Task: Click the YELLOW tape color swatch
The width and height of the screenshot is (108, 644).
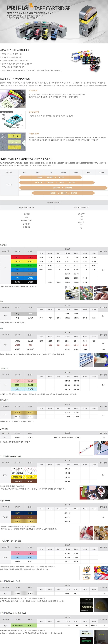Action: click(x=17, y=261)
